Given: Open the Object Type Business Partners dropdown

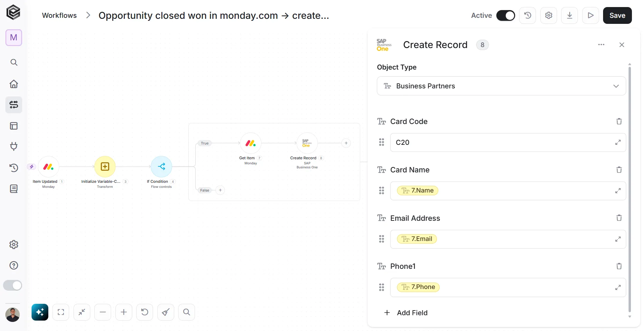Looking at the screenshot, I should 501,86.
